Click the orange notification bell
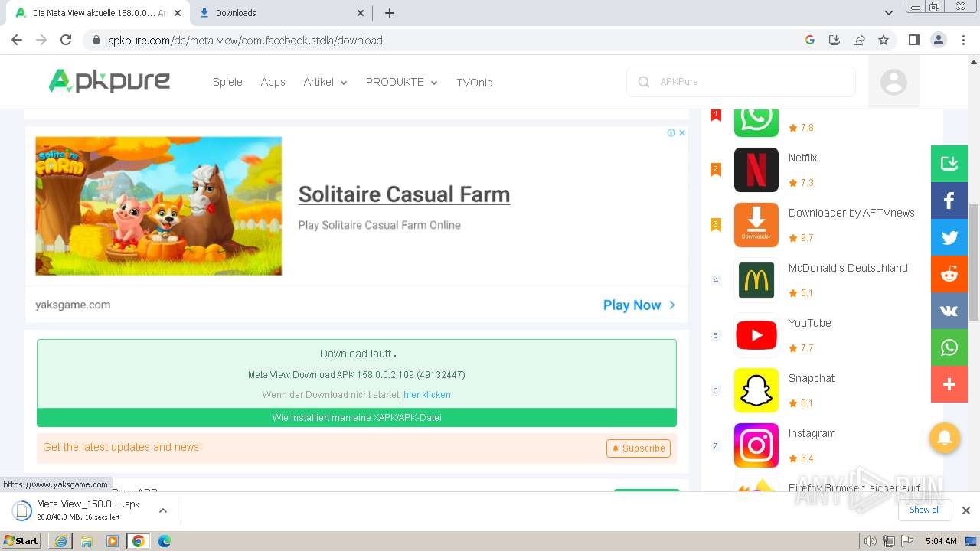 pyautogui.click(x=945, y=437)
